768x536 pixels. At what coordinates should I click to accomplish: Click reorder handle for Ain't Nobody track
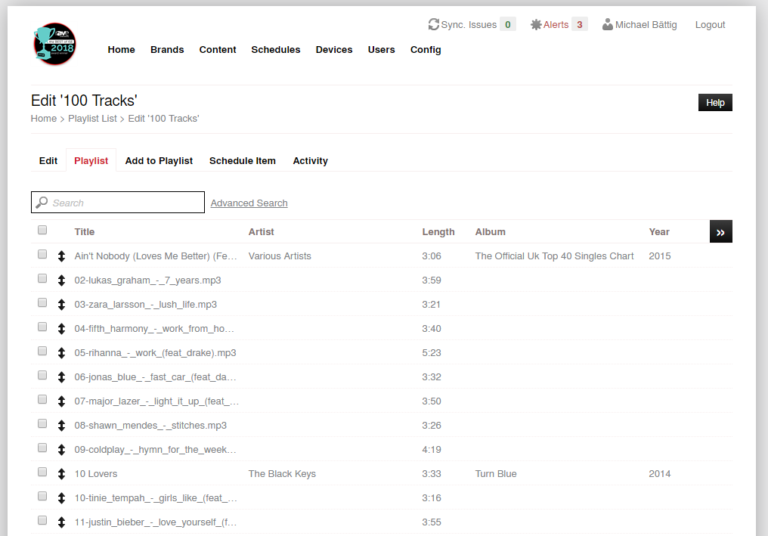coord(61,256)
